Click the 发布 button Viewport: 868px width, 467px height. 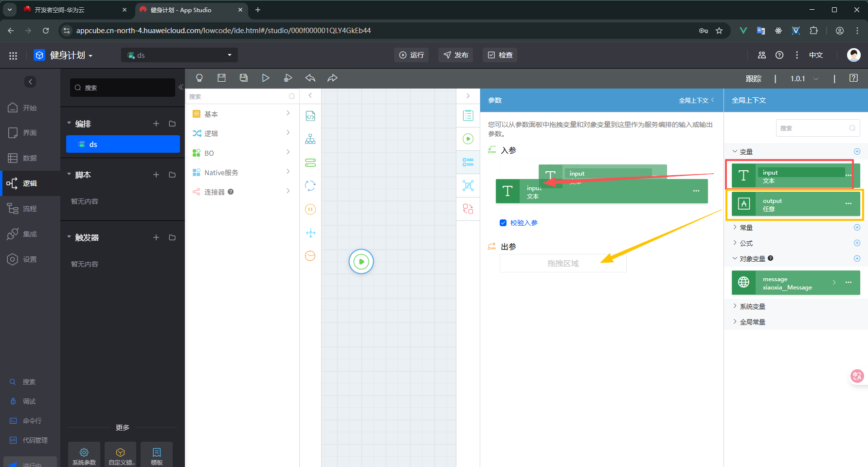point(456,55)
